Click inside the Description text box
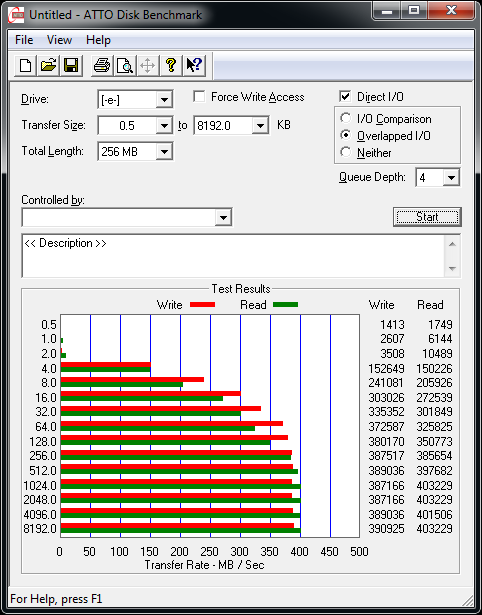 pos(234,256)
